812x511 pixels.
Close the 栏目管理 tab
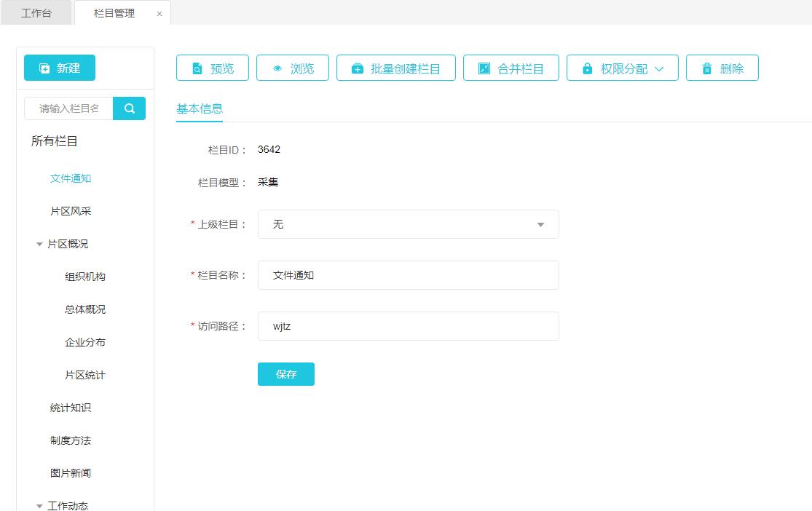click(x=159, y=14)
